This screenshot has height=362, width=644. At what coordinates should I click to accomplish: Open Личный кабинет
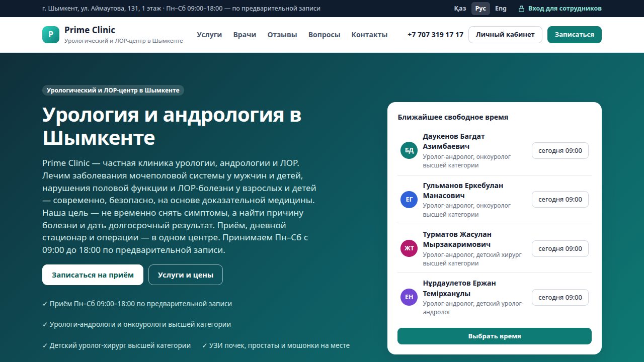(505, 35)
